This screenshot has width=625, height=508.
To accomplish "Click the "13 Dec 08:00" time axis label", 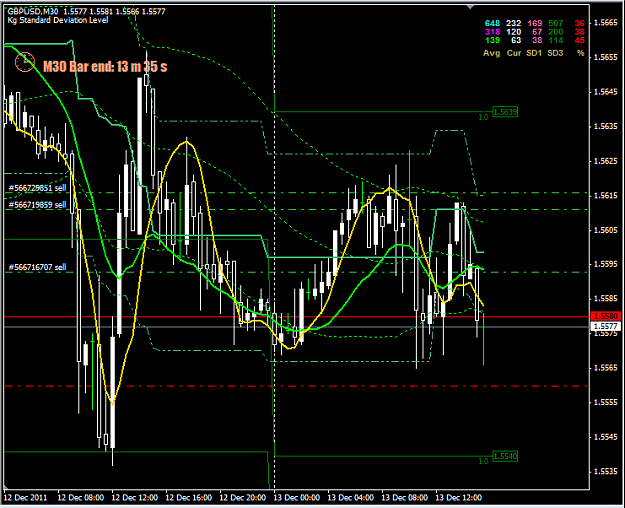I will point(405,498).
